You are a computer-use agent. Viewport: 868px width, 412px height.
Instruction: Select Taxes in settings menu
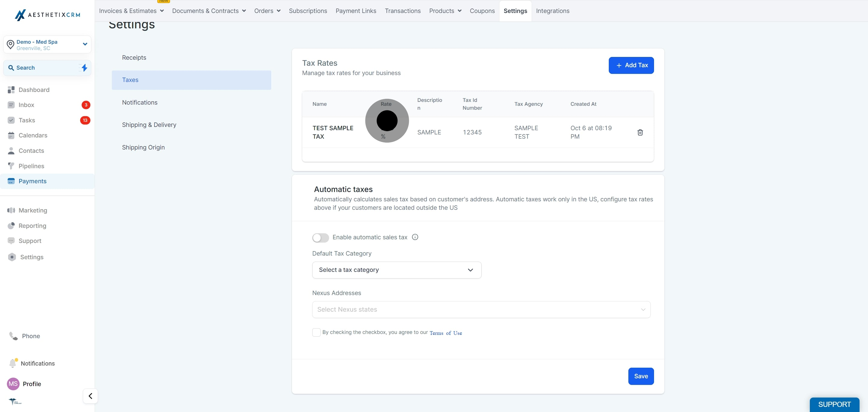191,80
